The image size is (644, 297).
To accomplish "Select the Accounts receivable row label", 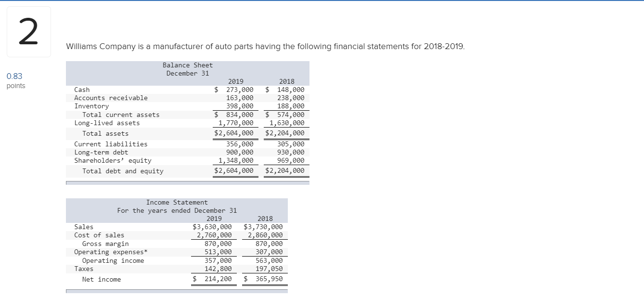I will click(x=111, y=98).
